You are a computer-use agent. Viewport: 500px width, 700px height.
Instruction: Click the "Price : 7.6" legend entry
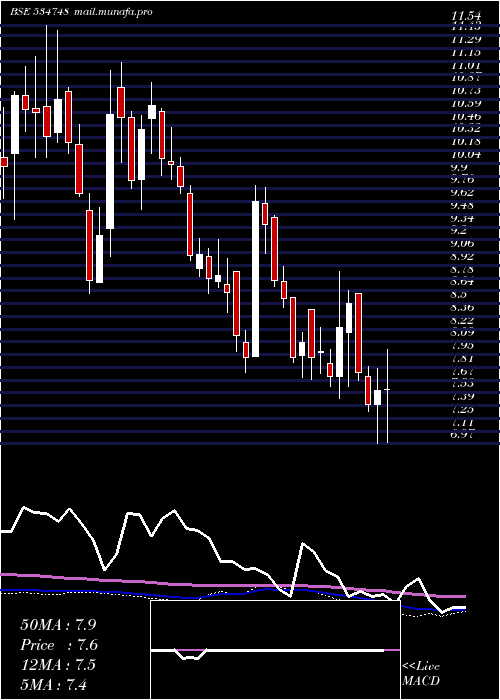59,645
